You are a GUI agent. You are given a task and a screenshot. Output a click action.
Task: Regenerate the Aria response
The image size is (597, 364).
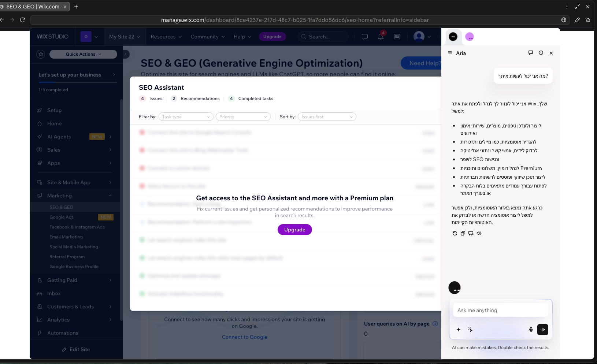455,233
